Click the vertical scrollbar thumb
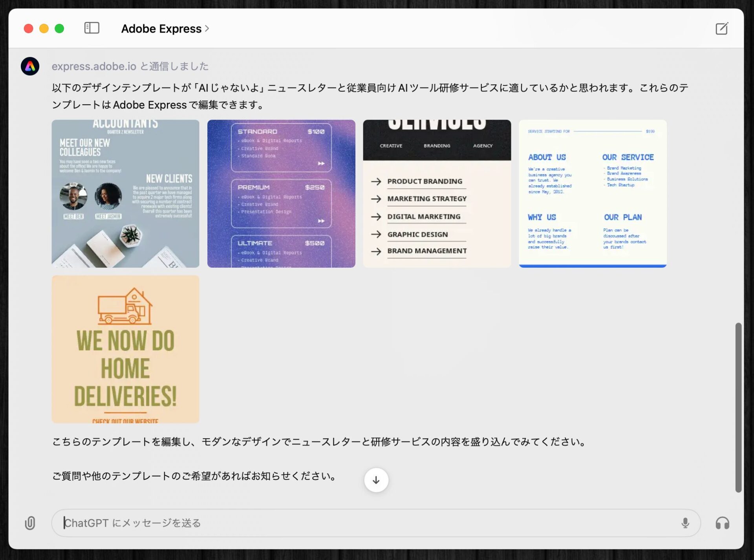This screenshot has height=560, width=754. tap(738, 407)
